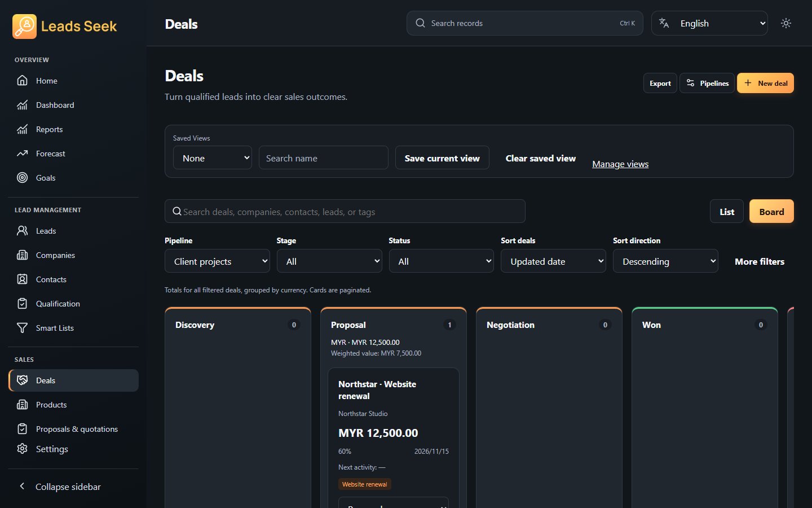Open the Sort deals dropdown

pyautogui.click(x=553, y=261)
